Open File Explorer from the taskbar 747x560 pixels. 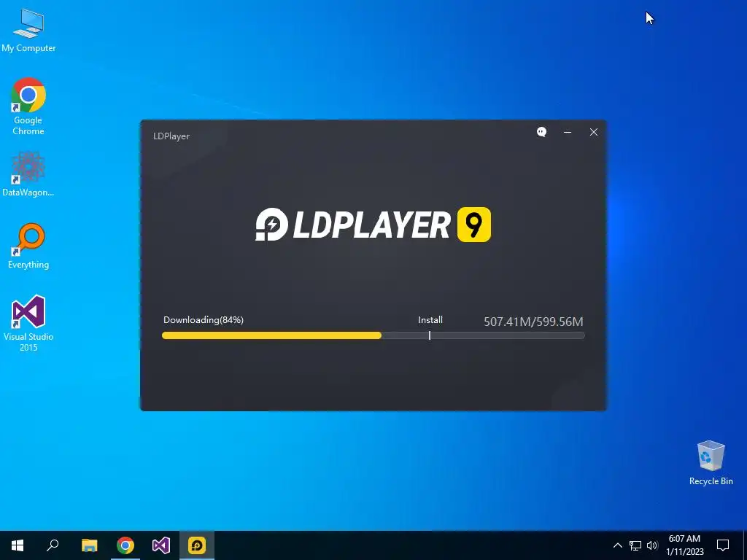[x=89, y=545]
